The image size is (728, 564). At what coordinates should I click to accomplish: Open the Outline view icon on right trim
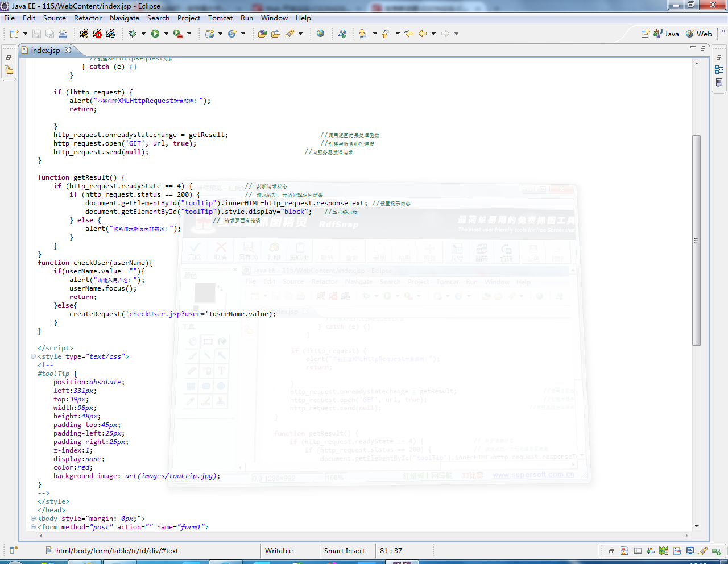719,70
